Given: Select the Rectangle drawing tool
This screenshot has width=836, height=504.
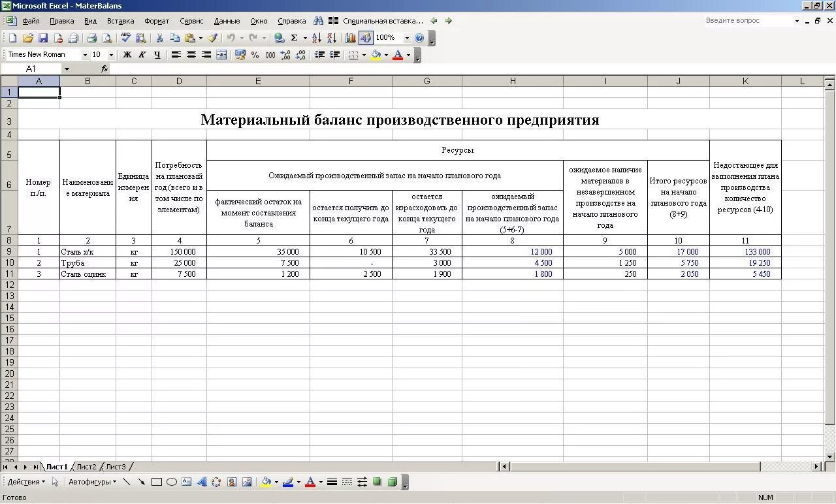Looking at the screenshot, I should point(157,482).
